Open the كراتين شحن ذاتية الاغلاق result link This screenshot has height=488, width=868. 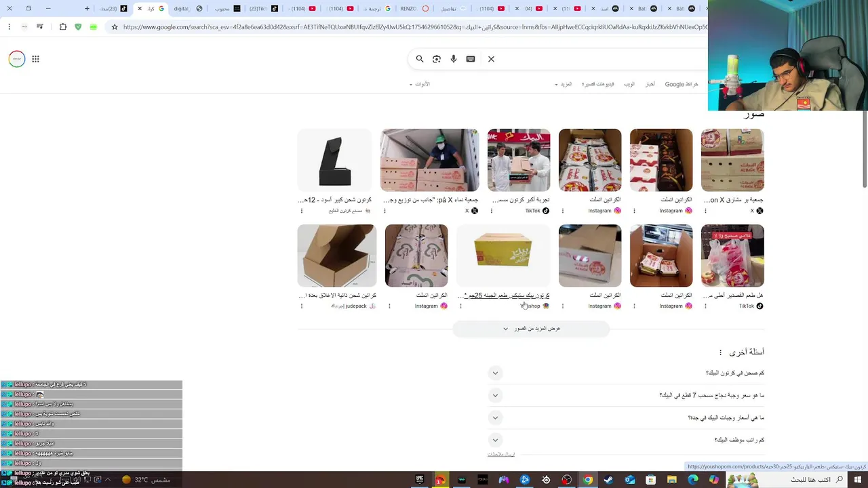tap(337, 296)
